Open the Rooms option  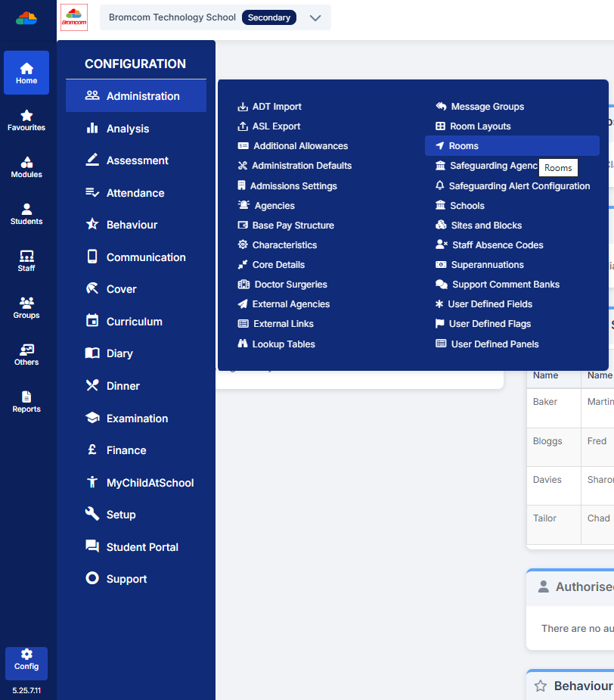[x=464, y=146]
